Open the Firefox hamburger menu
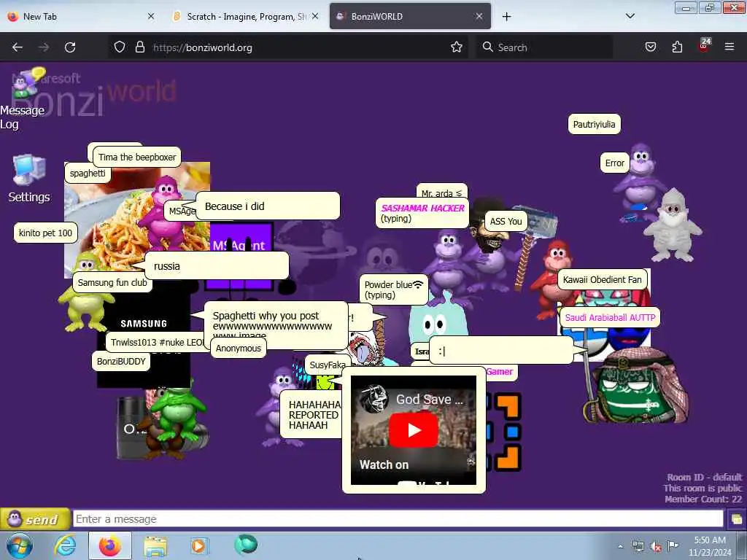The height and width of the screenshot is (560, 747). click(x=729, y=47)
